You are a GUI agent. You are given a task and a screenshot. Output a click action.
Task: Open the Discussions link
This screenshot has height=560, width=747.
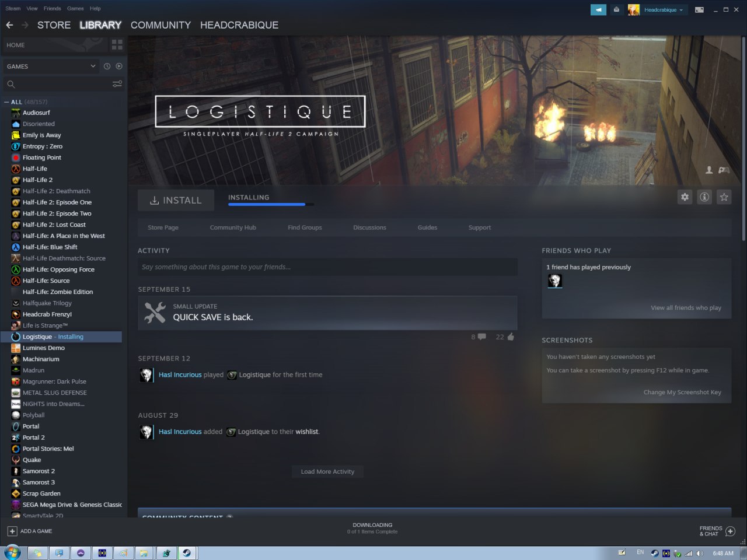[369, 228]
